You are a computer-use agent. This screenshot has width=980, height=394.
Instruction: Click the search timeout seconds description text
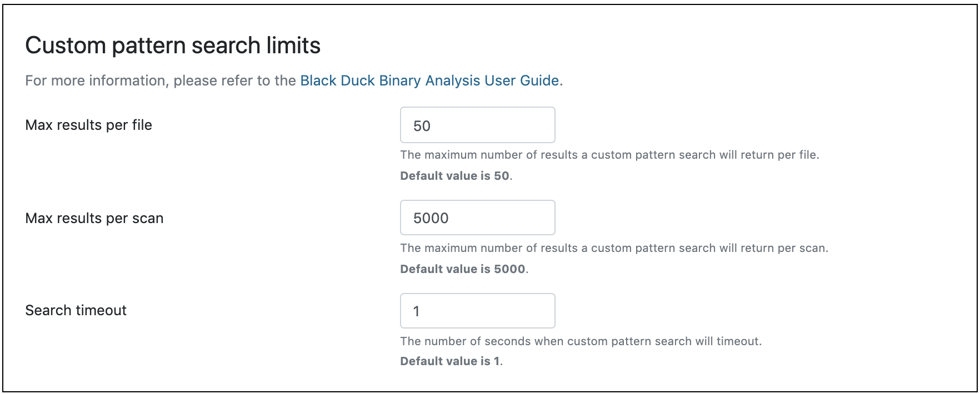pos(581,342)
